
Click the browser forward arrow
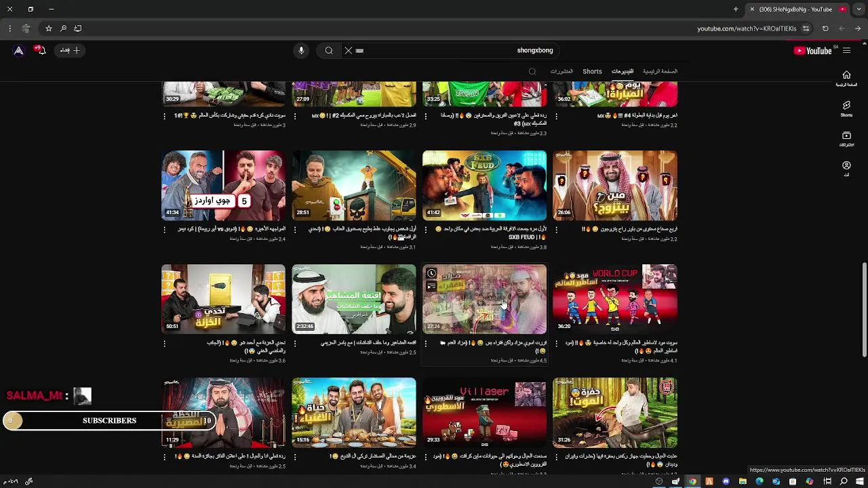point(842,28)
